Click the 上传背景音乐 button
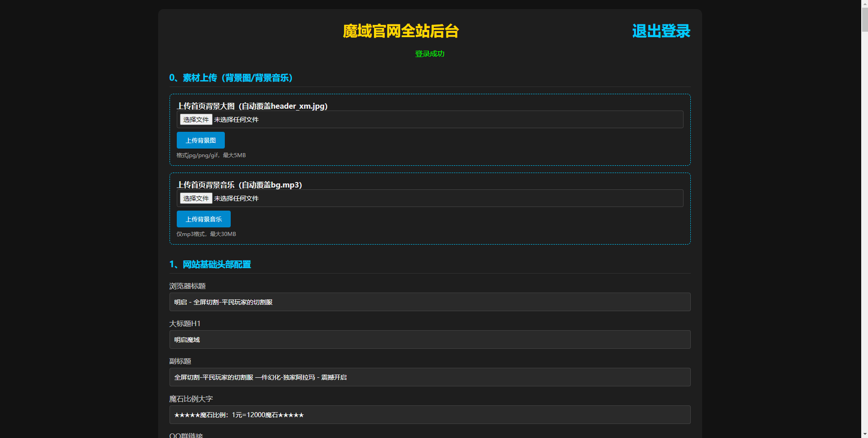Viewport: 868px width, 438px height. [x=204, y=219]
